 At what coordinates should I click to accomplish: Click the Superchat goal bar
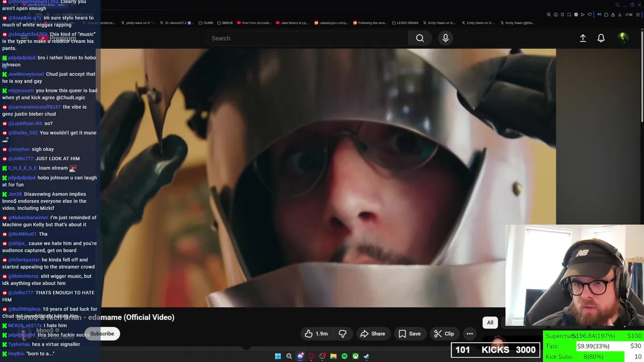point(594,336)
